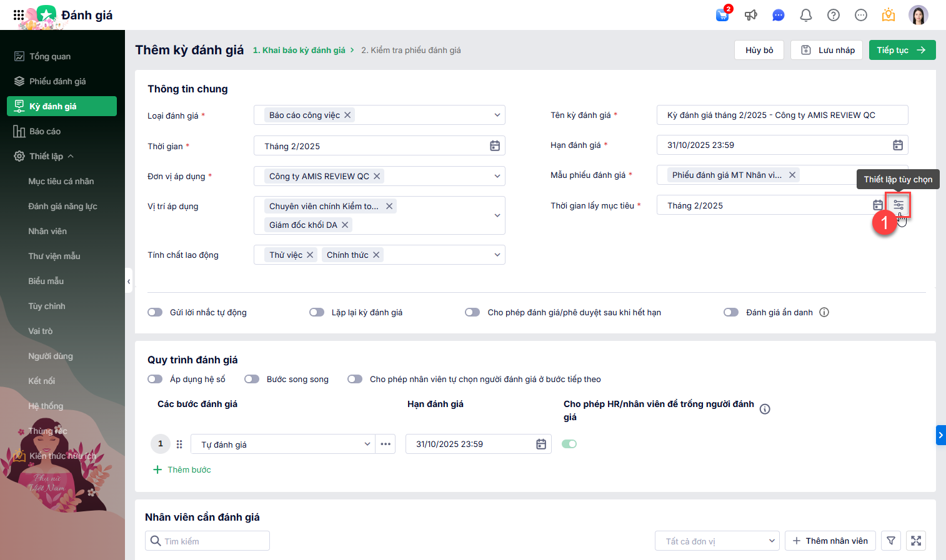
Task: Collapse the Thiết lập sidebar section
Action: point(71,156)
